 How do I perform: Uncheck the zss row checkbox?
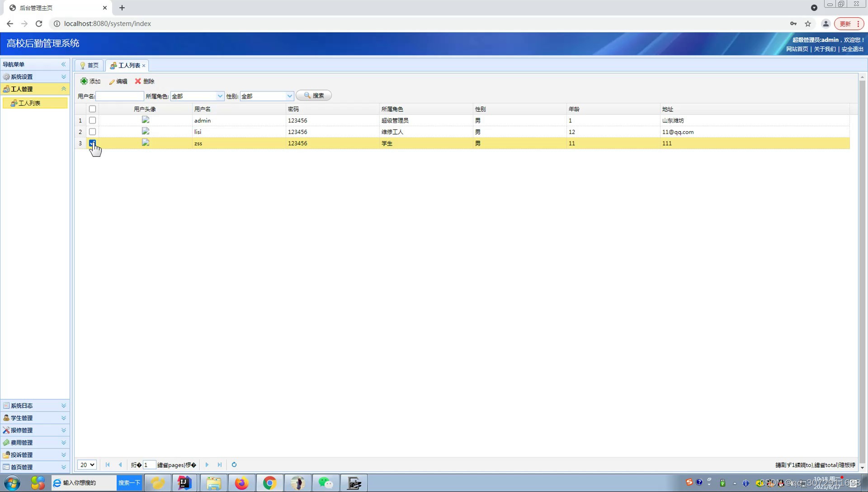coord(92,143)
